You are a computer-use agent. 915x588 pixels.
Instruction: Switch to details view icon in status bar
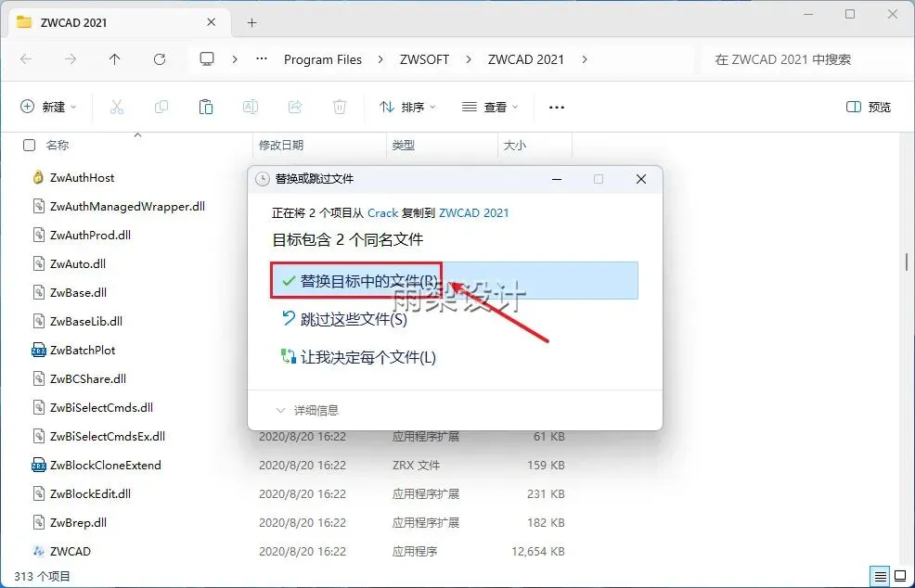[x=880, y=576]
